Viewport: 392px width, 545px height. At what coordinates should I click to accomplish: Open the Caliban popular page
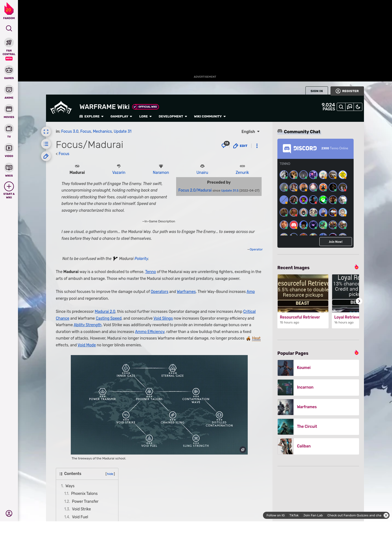pos(318,446)
